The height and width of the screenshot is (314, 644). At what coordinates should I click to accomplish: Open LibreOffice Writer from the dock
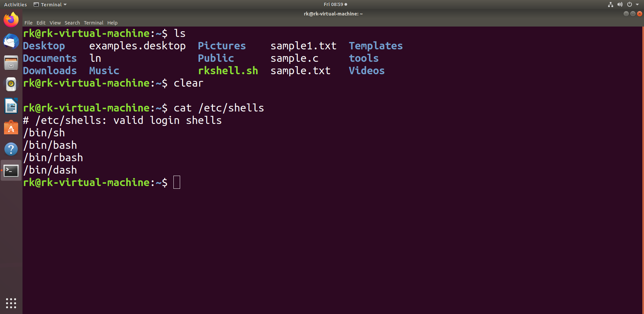click(11, 106)
